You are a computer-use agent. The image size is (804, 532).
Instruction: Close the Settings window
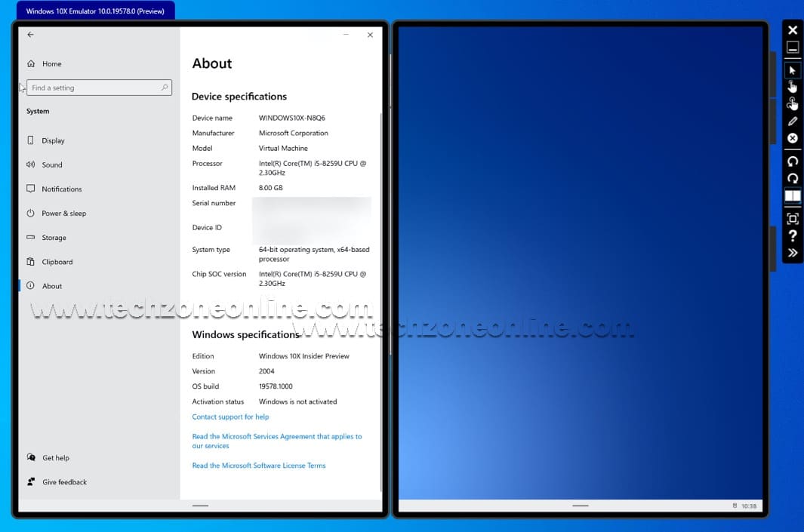click(370, 35)
